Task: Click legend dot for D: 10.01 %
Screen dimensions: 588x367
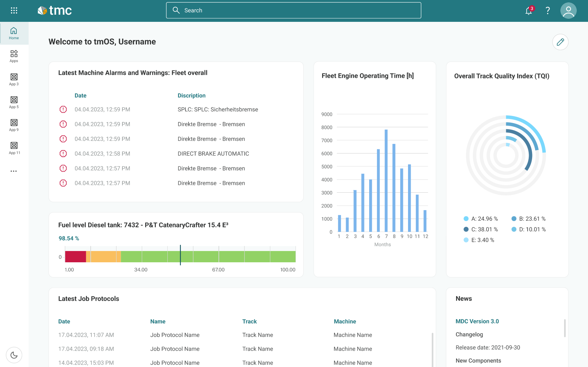Action: 514,229
